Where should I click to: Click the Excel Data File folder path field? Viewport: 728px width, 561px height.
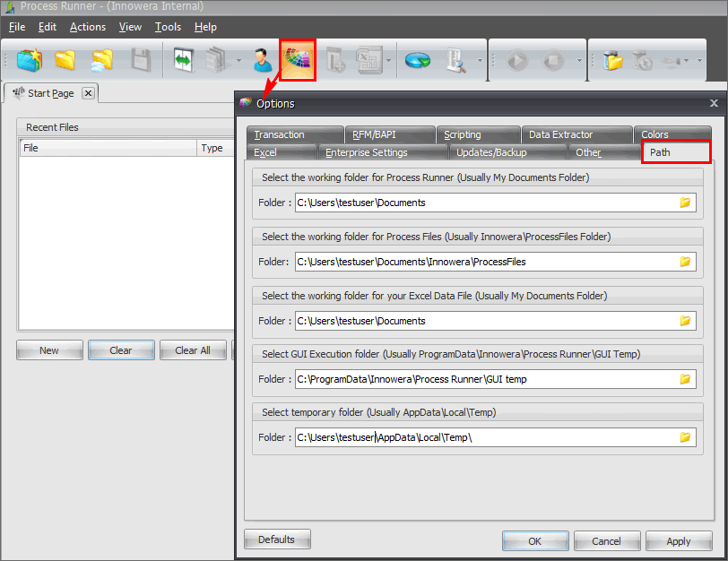tap(484, 321)
